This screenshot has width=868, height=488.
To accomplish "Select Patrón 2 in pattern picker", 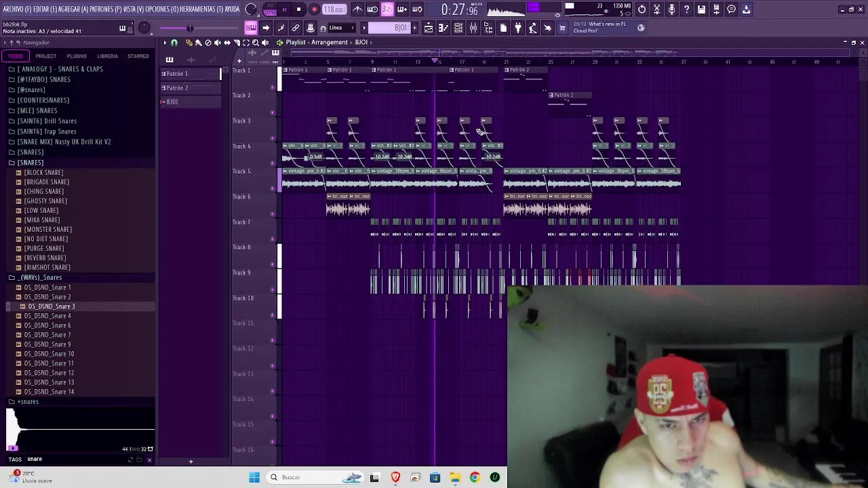I will 190,88.
